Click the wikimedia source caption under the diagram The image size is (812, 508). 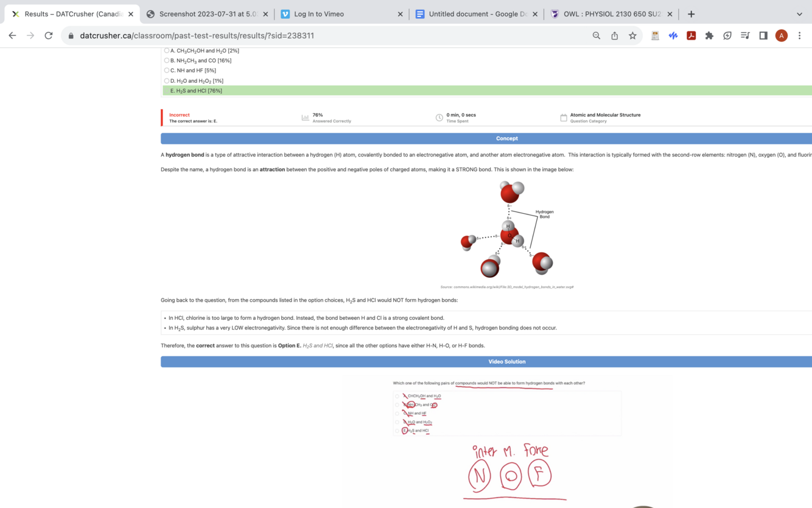point(506,287)
